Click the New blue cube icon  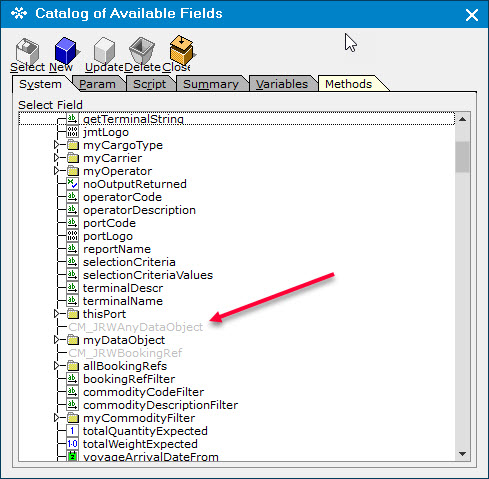click(66, 50)
